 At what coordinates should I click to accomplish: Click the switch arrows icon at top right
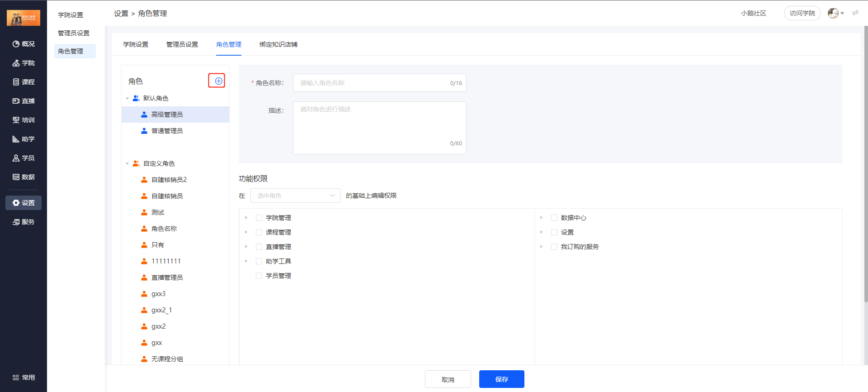coord(855,13)
